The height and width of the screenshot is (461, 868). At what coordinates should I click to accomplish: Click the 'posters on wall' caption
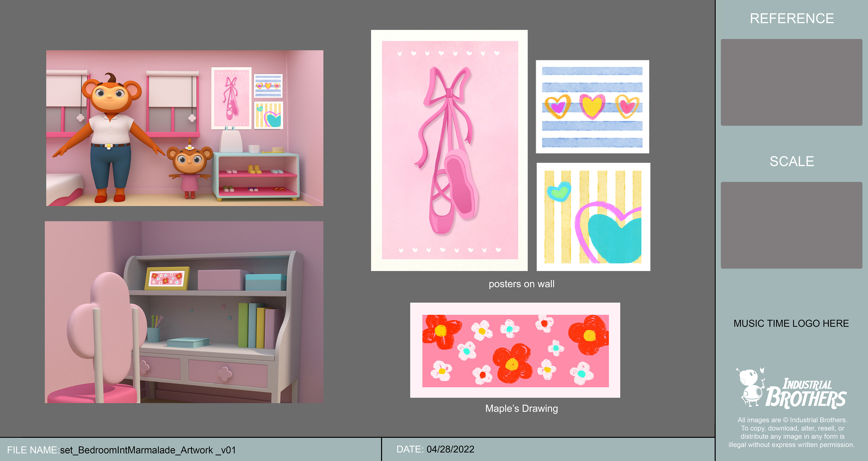click(x=521, y=284)
